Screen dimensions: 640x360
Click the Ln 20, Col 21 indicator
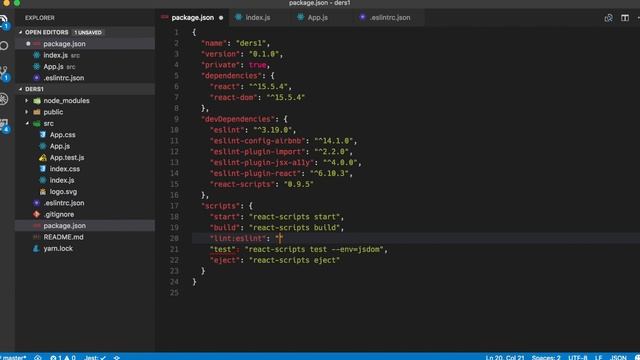pos(505,358)
